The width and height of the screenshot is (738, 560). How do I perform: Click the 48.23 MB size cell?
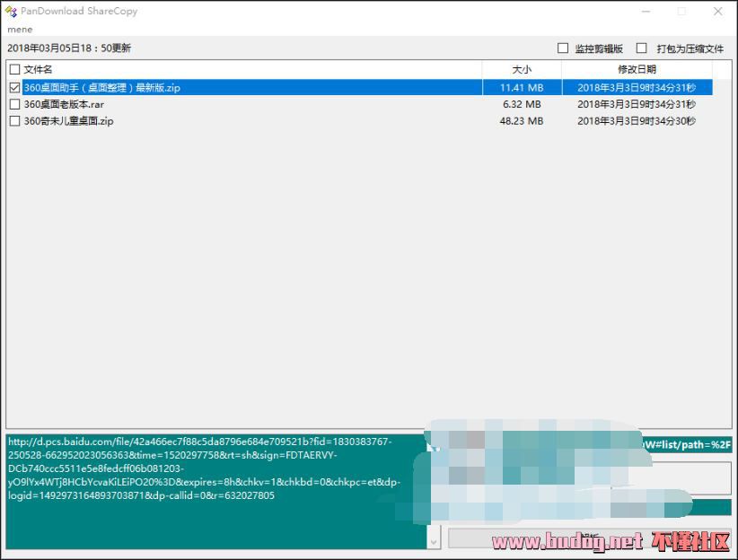point(522,121)
